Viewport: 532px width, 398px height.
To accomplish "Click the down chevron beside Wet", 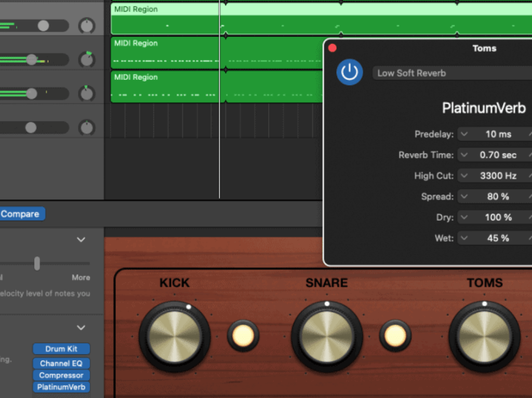I will [464, 238].
